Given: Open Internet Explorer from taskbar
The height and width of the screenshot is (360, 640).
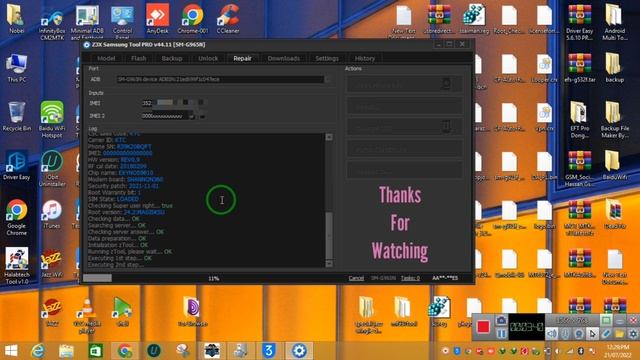Looking at the screenshot, I should pos(38,351).
